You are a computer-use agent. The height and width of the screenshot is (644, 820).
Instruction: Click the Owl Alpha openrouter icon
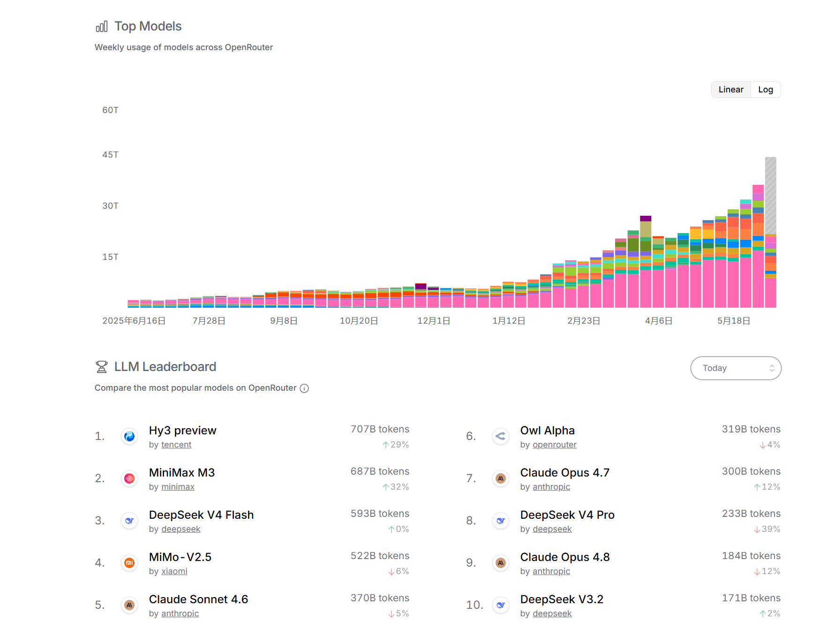pos(501,436)
